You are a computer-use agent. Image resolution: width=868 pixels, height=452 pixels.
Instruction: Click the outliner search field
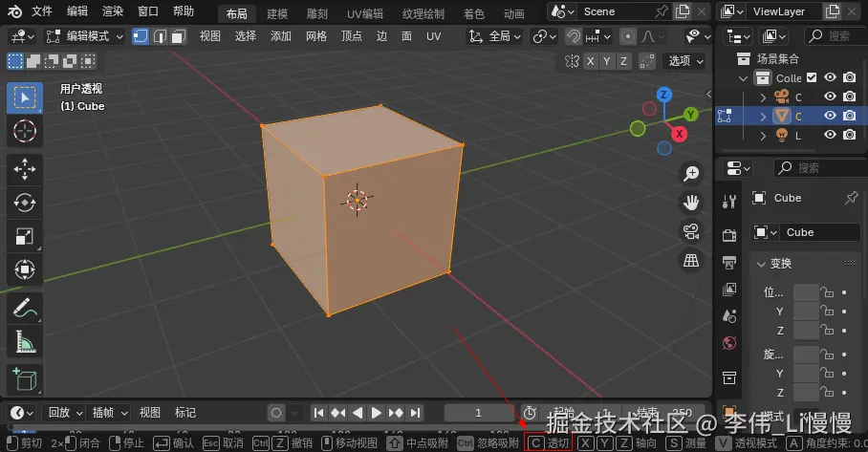click(x=835, y=36)
